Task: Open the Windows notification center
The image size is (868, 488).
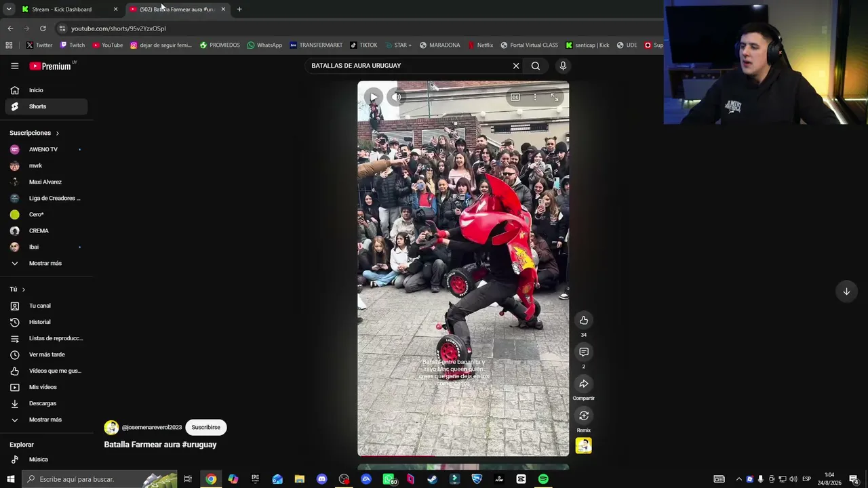Action: (854, 479)
